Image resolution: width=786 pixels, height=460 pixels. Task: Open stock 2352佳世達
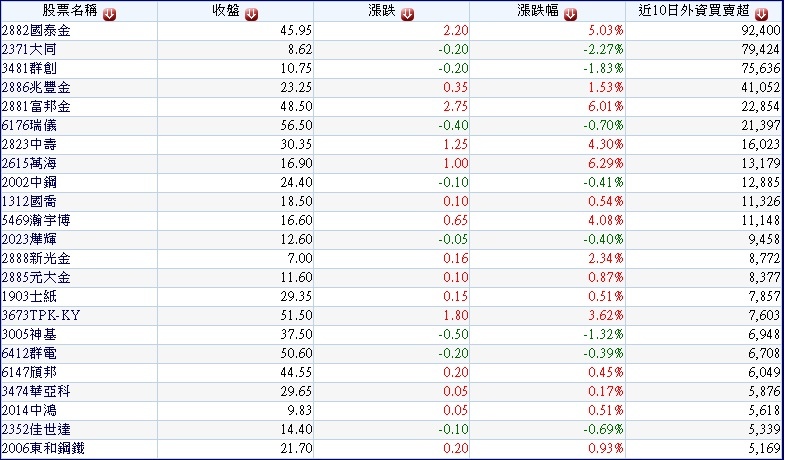[36, 429]
